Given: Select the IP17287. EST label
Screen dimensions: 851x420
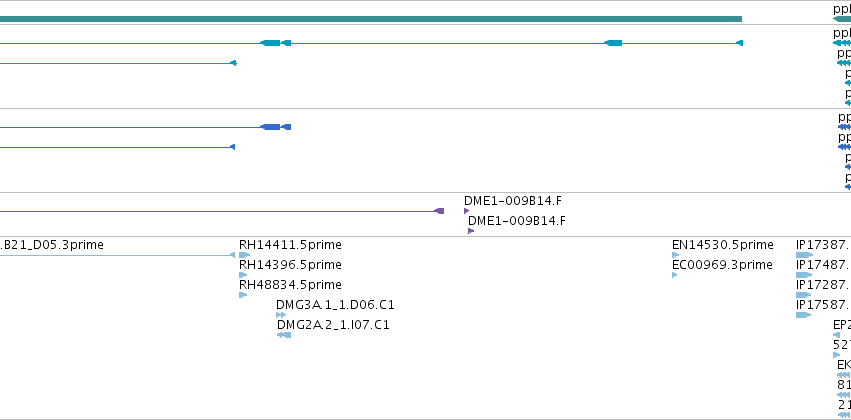Looking at the screenshot, I should point(822,285).
